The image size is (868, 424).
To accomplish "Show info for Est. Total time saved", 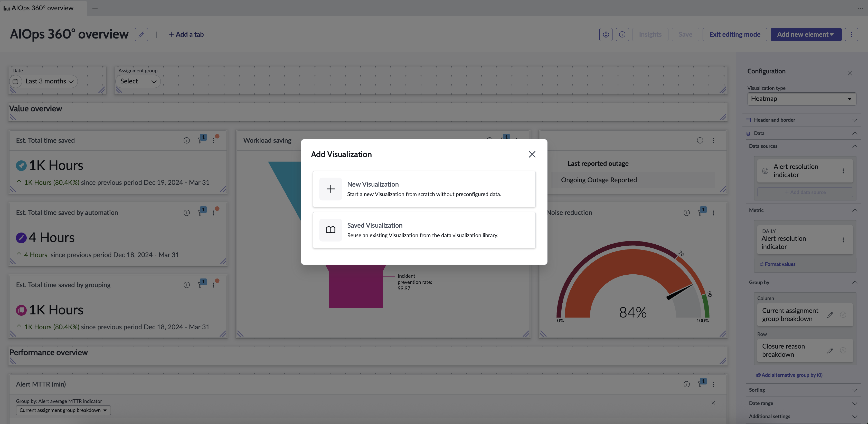I will [186, 140].
